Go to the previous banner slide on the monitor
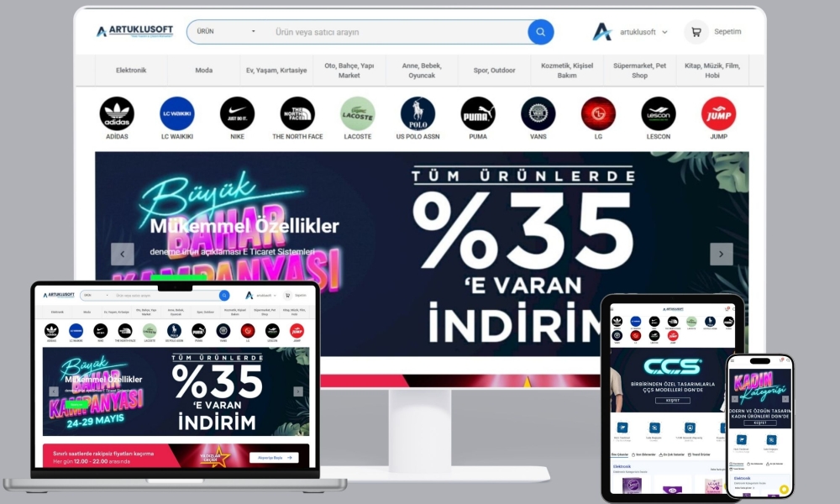The image size is (840, 504). click(x=122, y=254)
